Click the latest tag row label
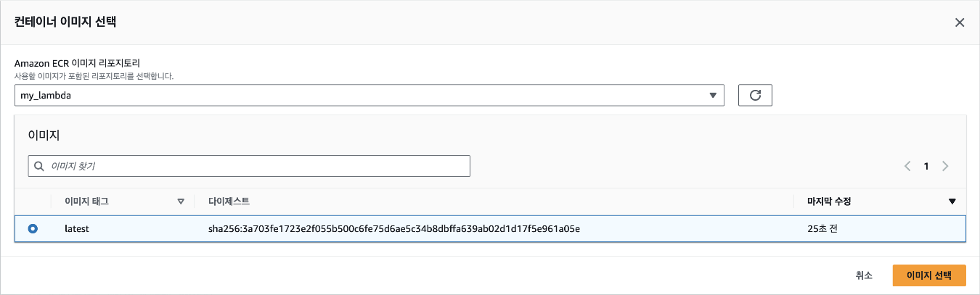The width and height of the screenshot is (980, 295). click(x=77, y=228)
